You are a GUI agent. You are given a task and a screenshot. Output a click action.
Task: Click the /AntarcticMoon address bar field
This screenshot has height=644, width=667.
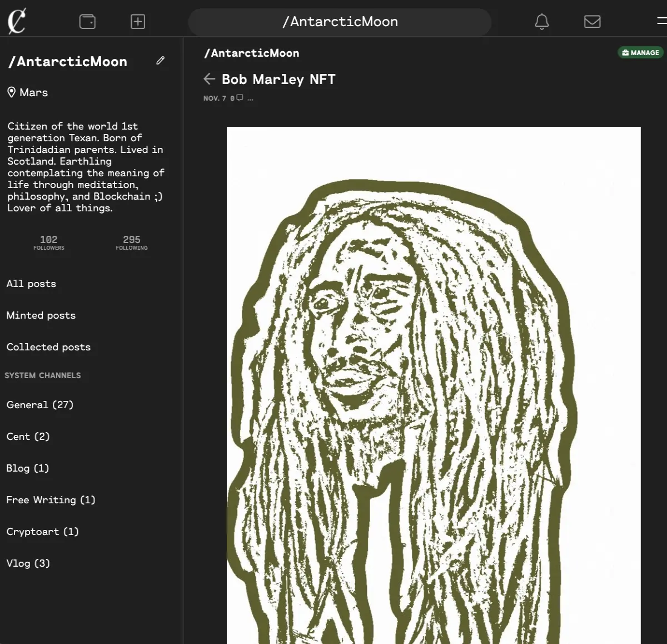tap(340, 22)
